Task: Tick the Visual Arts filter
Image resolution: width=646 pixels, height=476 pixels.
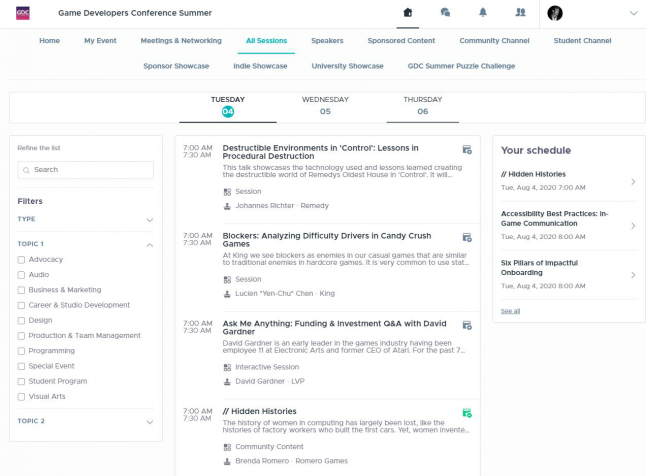Action: 22,396
